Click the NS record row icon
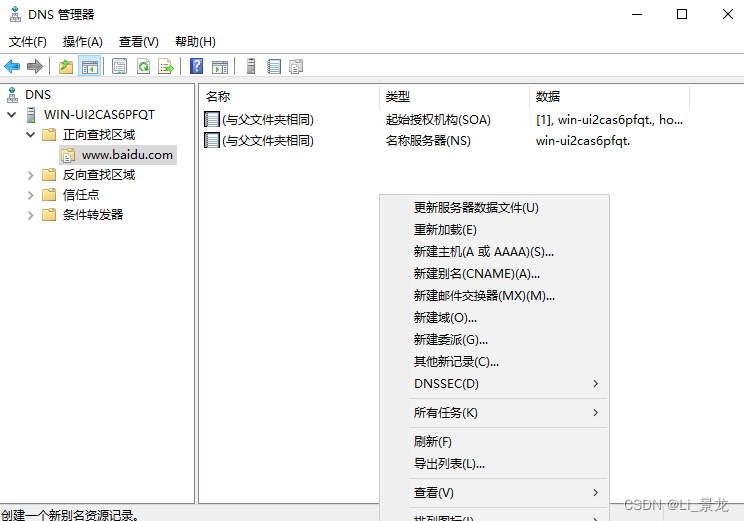The image size is (744, 521). [212, 140]
